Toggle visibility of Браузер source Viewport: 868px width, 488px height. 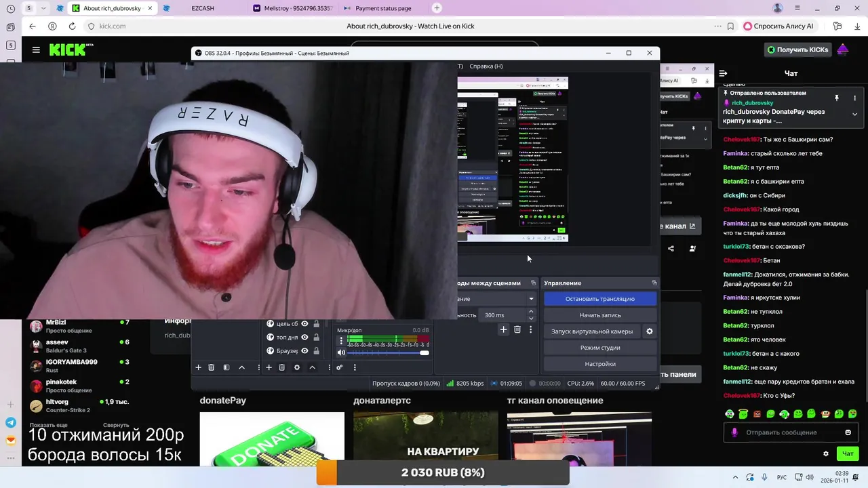pos(304,350)
